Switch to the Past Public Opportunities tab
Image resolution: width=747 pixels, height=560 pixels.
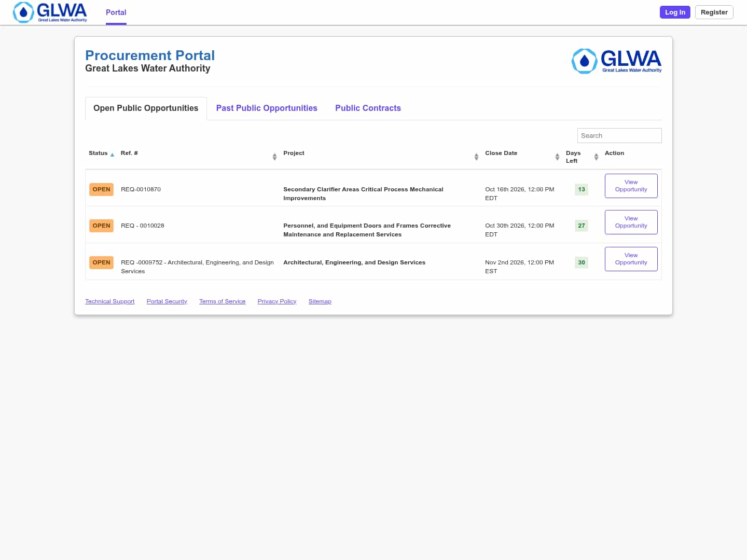(267, 108)
